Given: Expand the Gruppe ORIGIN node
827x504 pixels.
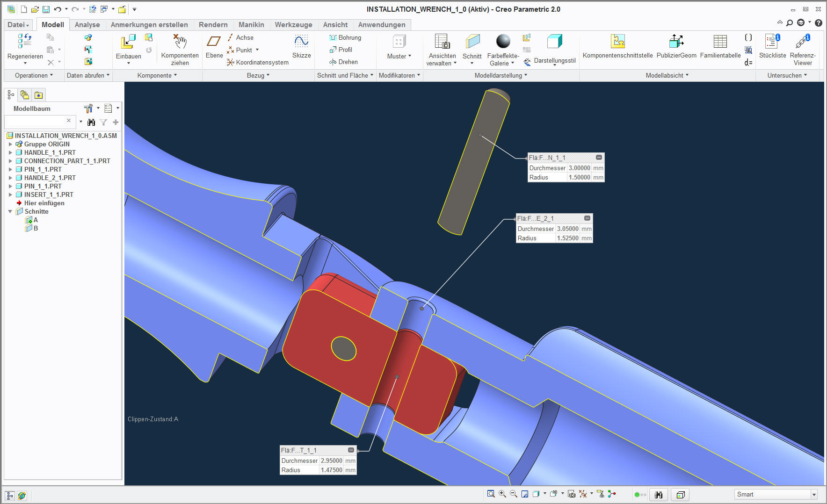Looking at the screenshot, I should (x=10, y=144).
